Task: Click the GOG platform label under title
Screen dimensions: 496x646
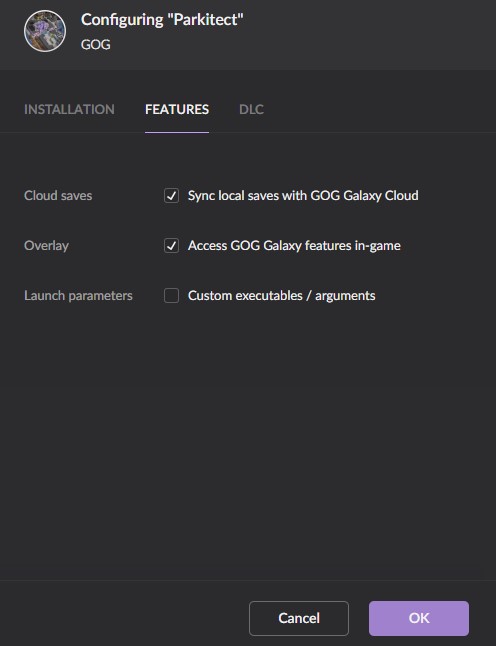Action: pos(96,44)
